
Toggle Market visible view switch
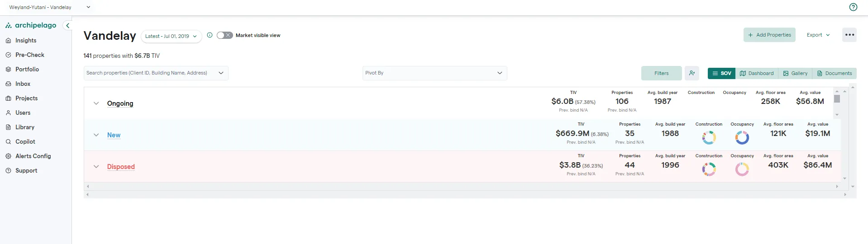click(224, 35)
